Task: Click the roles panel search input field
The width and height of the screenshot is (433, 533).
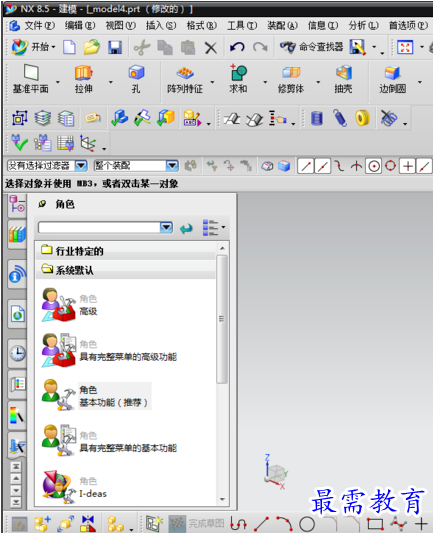Action: pyautogui.click(x=99, y=227)
